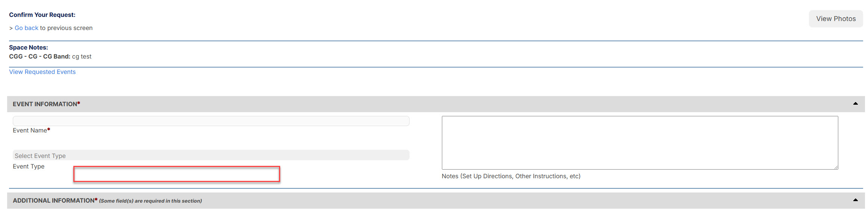Click the Notes (Set Up Directions) label

click(511, 176)
